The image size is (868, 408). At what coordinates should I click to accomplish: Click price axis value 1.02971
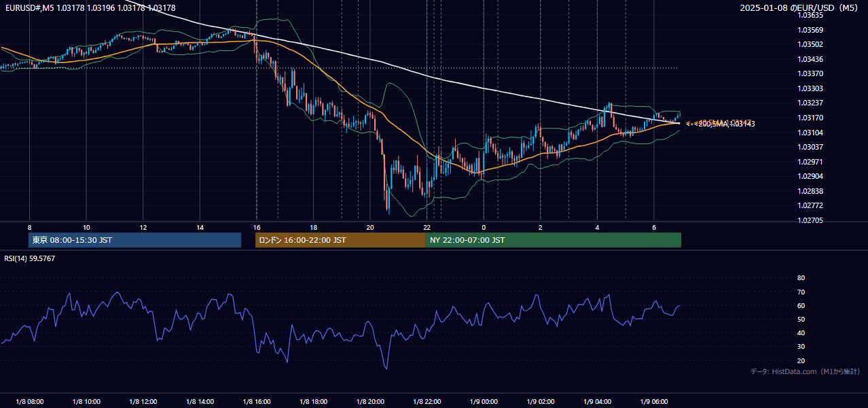810,162
